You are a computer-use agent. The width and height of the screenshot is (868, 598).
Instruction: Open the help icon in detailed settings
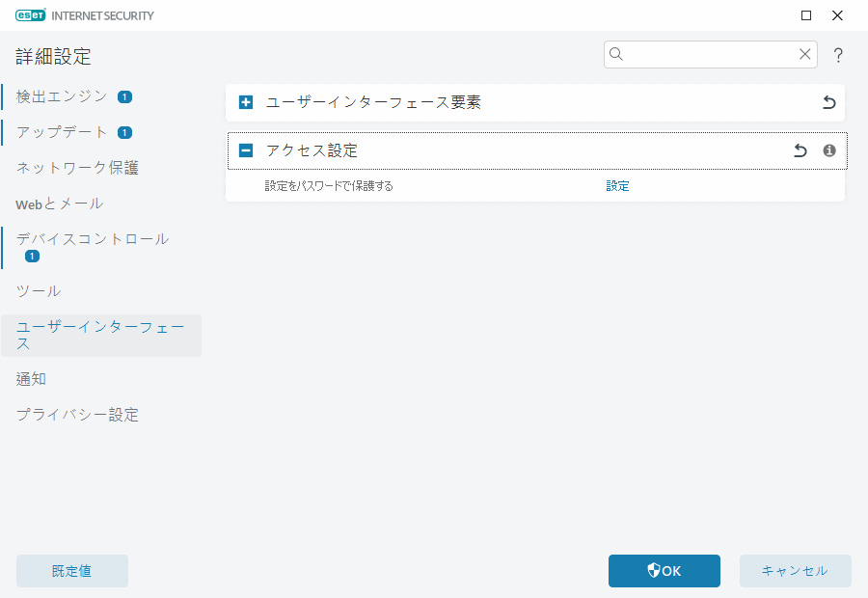pos(837,55)
